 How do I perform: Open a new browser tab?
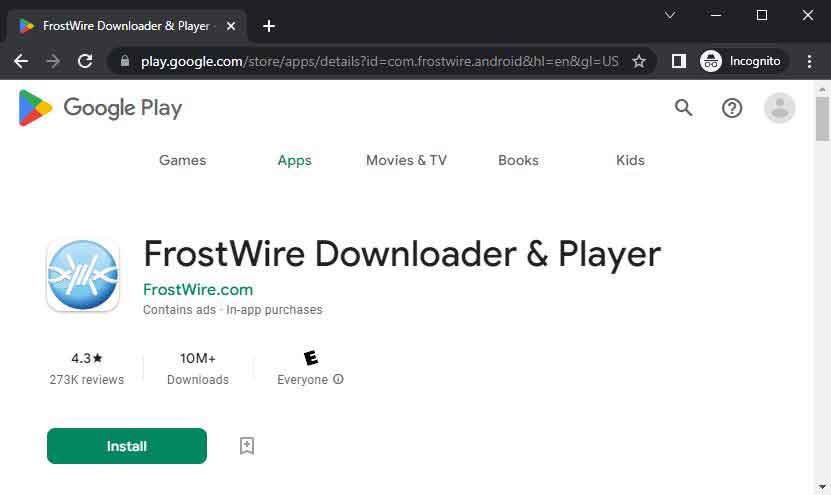pos(269,25)
